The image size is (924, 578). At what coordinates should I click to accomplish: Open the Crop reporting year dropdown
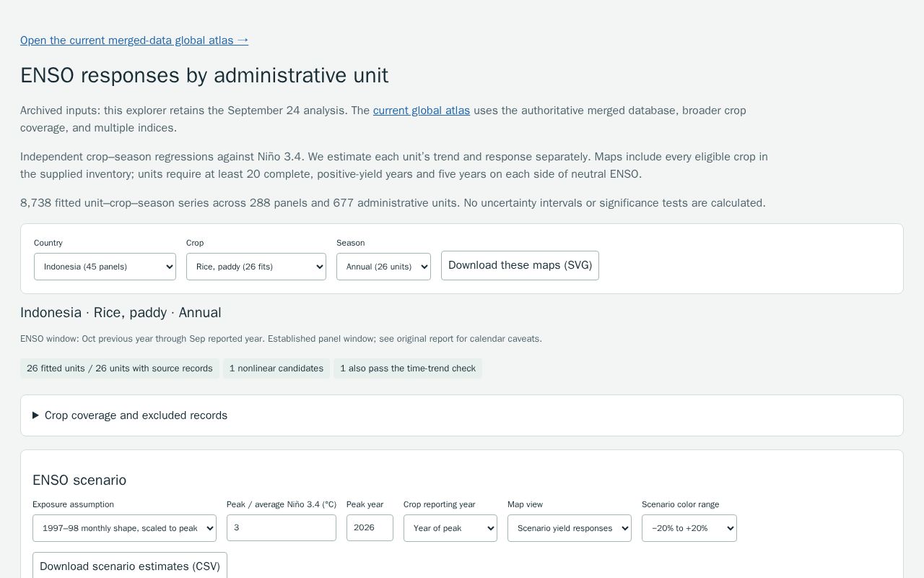pos(450,528)
